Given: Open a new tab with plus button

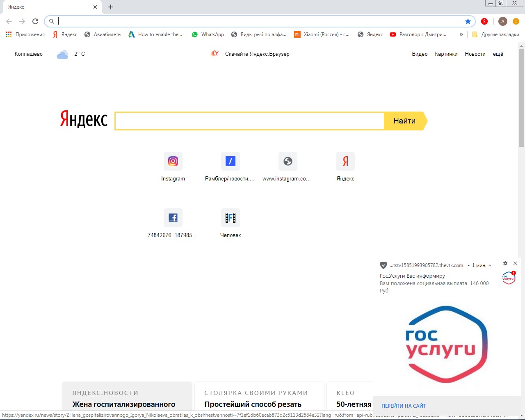Looking at the screenshot, I should (111, 7).
